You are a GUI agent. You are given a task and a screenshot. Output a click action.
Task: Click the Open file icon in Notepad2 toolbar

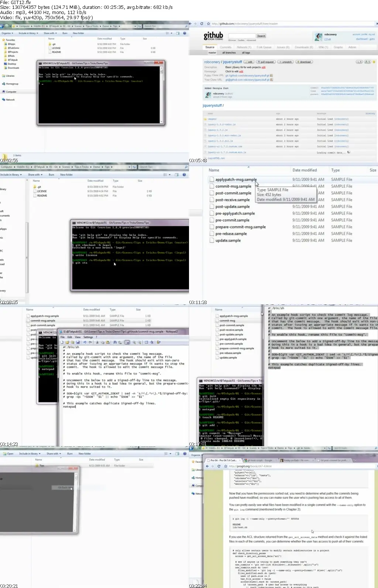point(67,342)
